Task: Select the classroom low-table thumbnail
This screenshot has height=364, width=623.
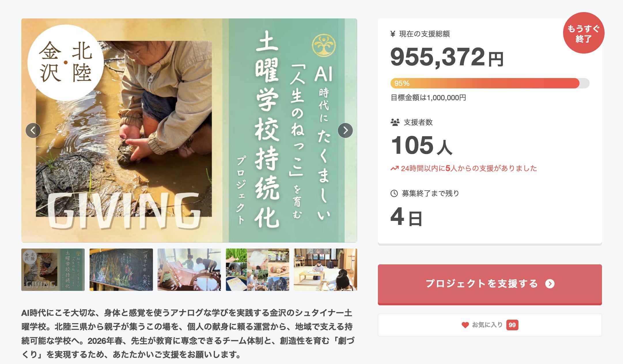Action: pyautogui.click(x=325, y=270)
